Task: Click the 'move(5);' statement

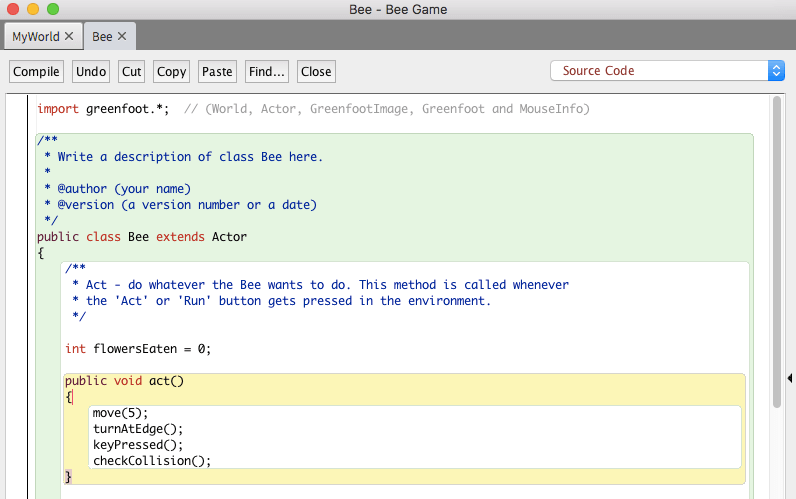Action: point(120,413)
